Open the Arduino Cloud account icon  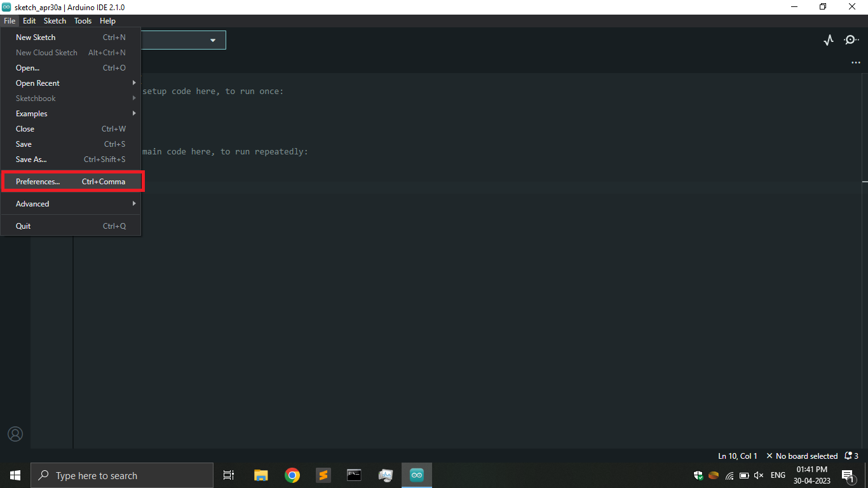(x=15, y=434)
